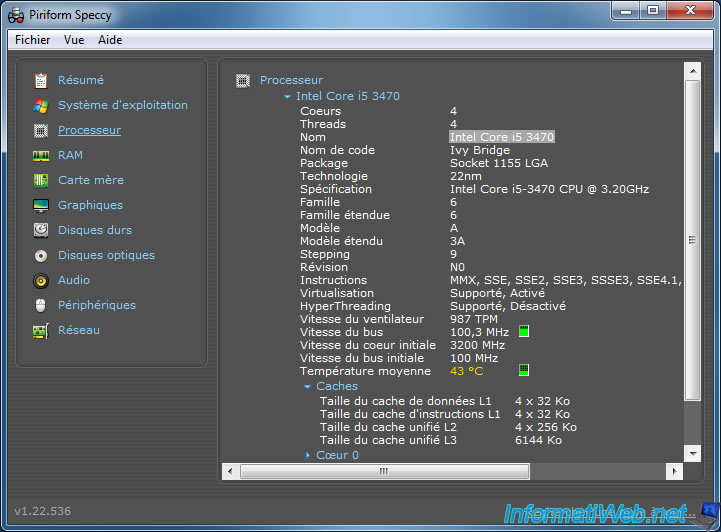Show the Graphiques section
The height and width of the screenshot is (532, 721).
click(90, 205)
